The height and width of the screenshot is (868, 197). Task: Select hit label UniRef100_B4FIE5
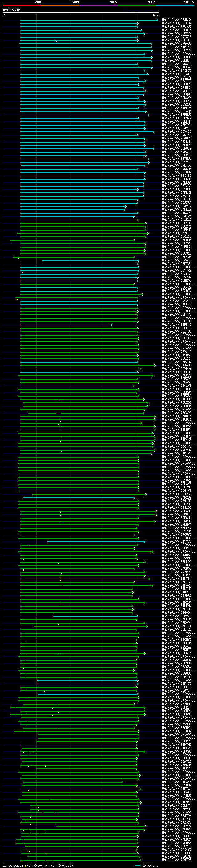[176, 47]
